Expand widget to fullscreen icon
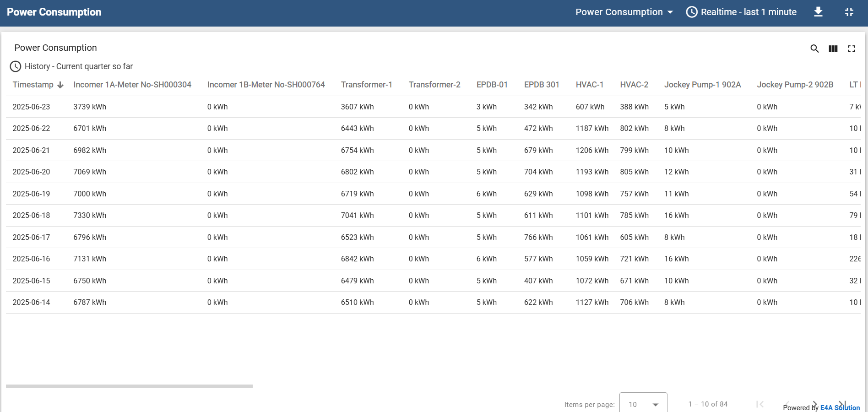This screenshot has height=412, width=868. coord(851,49)
